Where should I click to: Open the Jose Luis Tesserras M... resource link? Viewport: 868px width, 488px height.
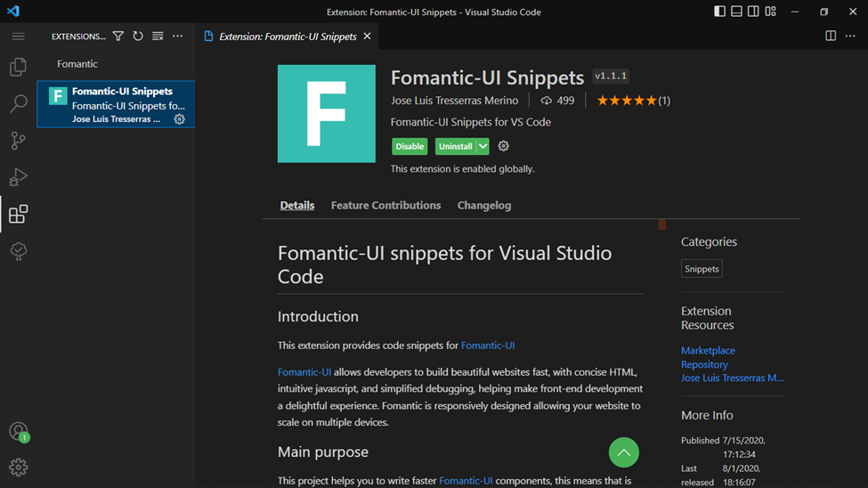click(733, 378)
